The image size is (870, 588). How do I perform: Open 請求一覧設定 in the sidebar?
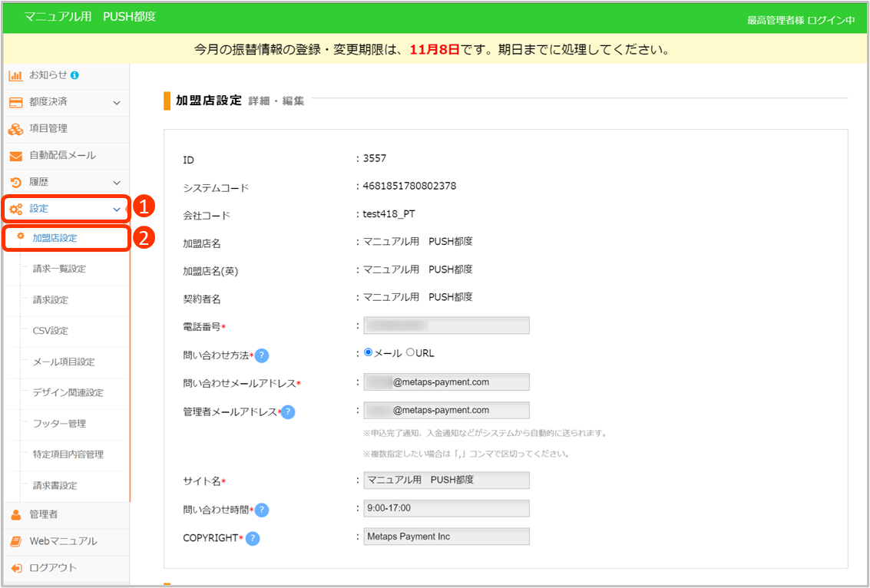(x=59, y=269)
